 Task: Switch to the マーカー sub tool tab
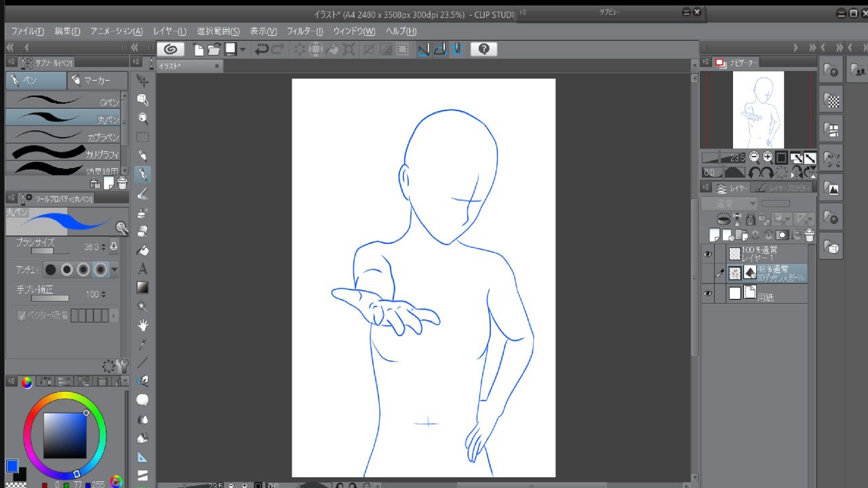coord(97,81)
